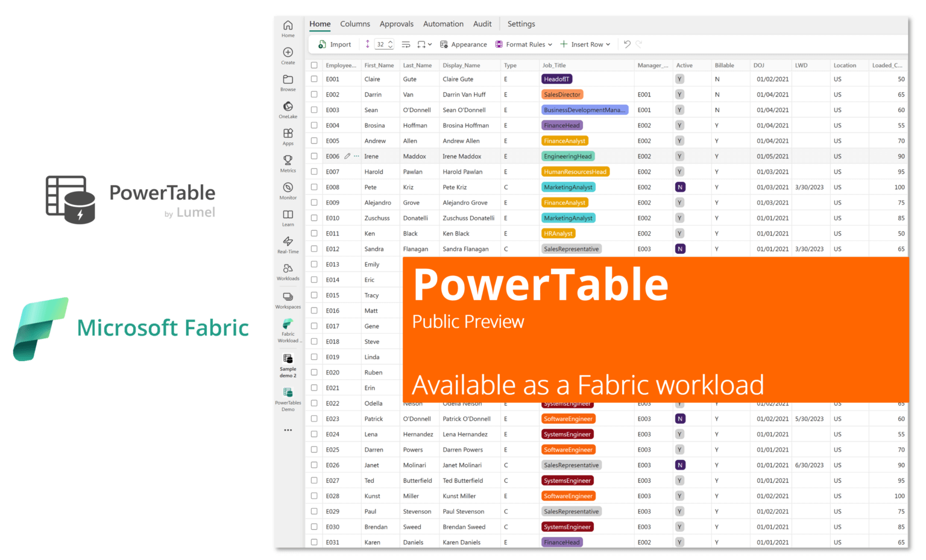Screen dimensions: 926x560
Task: Open OneLake from the sidebar
Action: (x=288, y=107)
